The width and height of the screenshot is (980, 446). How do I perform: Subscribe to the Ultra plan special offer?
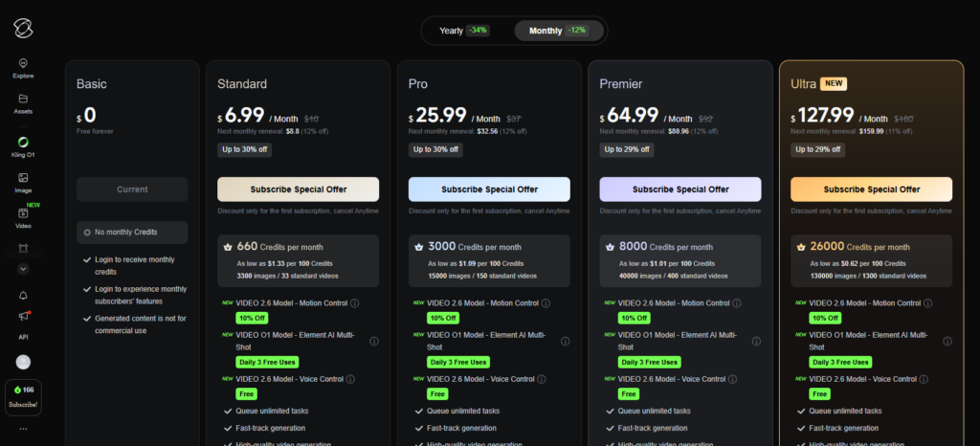(x=871, y=189)
